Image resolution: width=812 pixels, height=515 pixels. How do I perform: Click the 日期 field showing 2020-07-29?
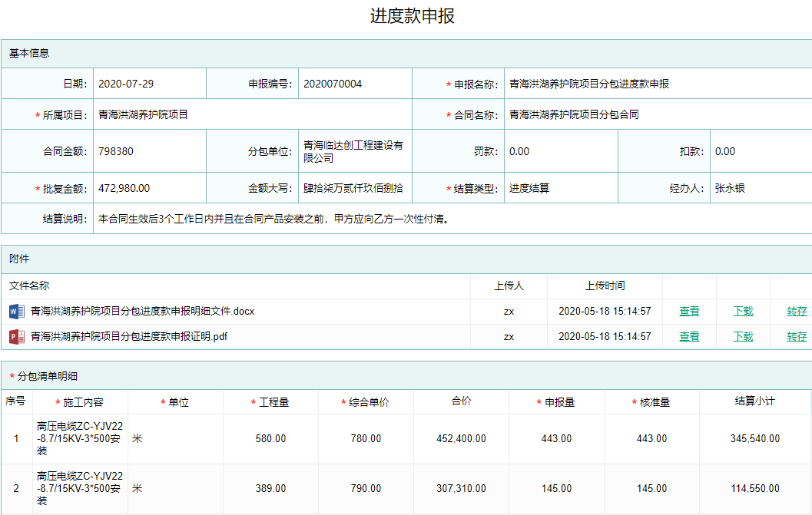(149, 84)
